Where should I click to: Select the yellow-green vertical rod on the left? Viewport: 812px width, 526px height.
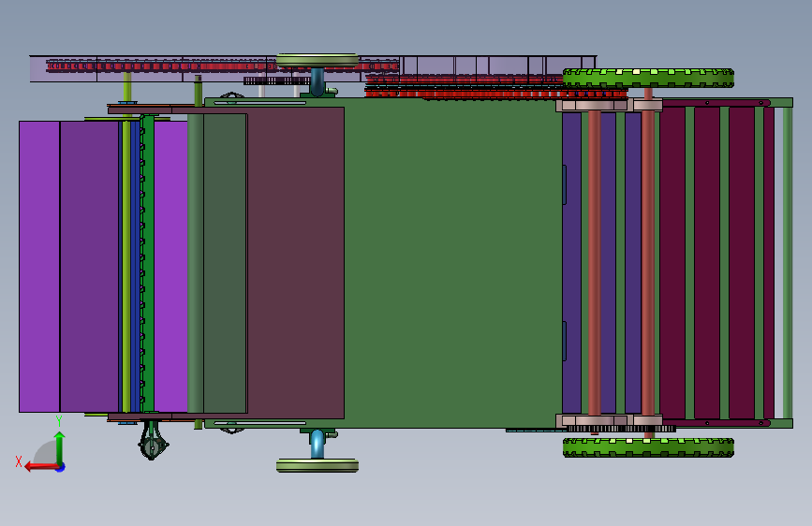126,267
